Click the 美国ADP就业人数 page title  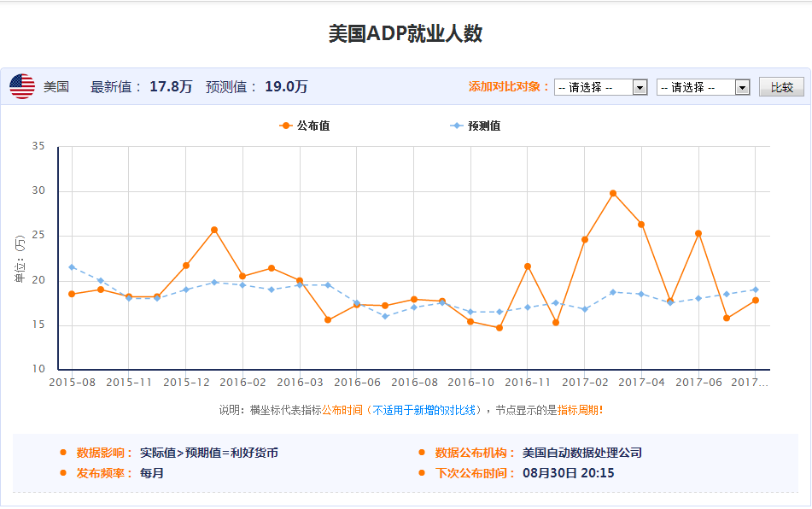tap(406, 33)
